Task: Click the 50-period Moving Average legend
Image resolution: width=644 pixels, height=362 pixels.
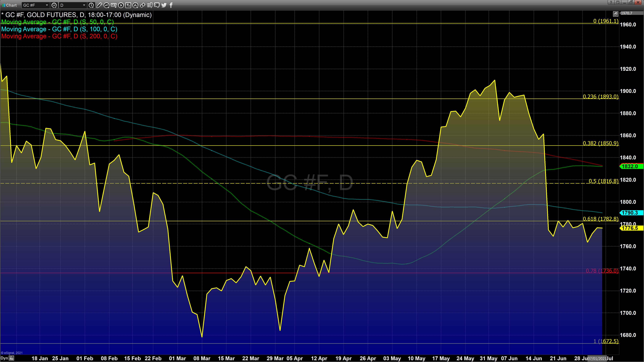Action: 58,22
